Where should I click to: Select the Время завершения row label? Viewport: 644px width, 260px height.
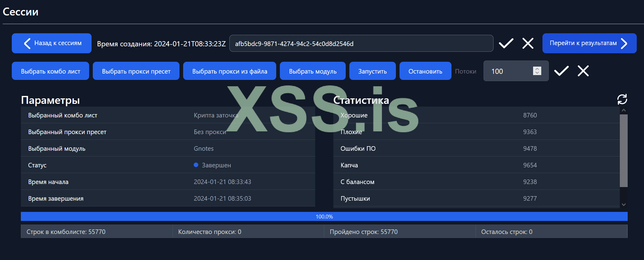56,199
